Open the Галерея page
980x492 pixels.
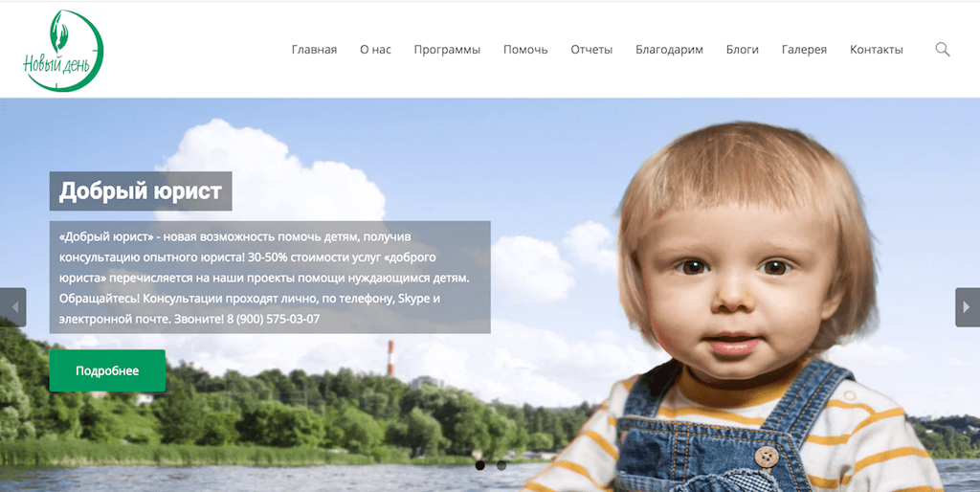(x=804, y=50)
